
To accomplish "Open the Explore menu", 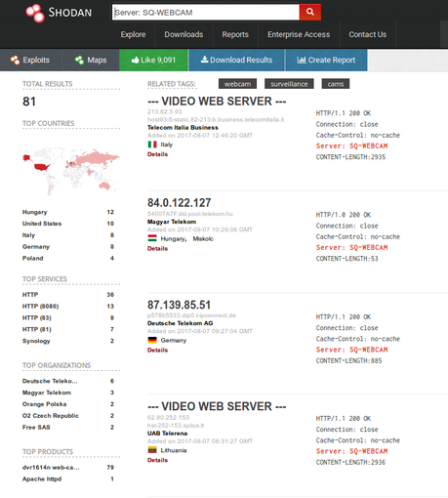I will pos(133,34).
